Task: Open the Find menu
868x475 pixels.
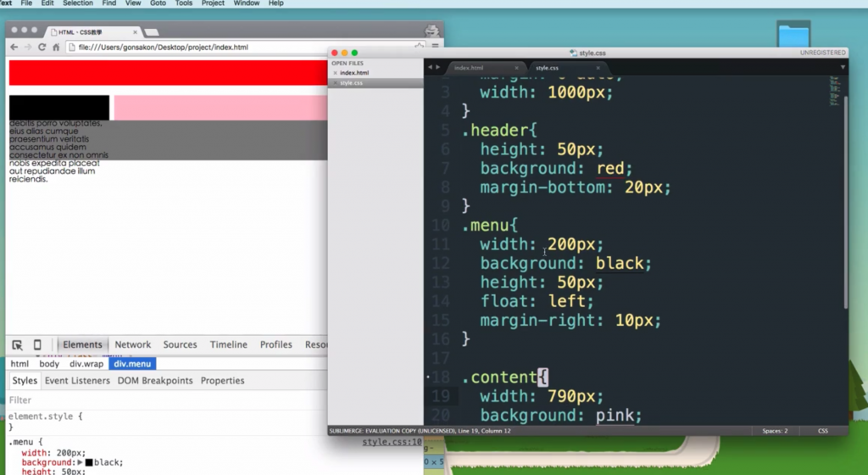Action: (x=109, y=3)
